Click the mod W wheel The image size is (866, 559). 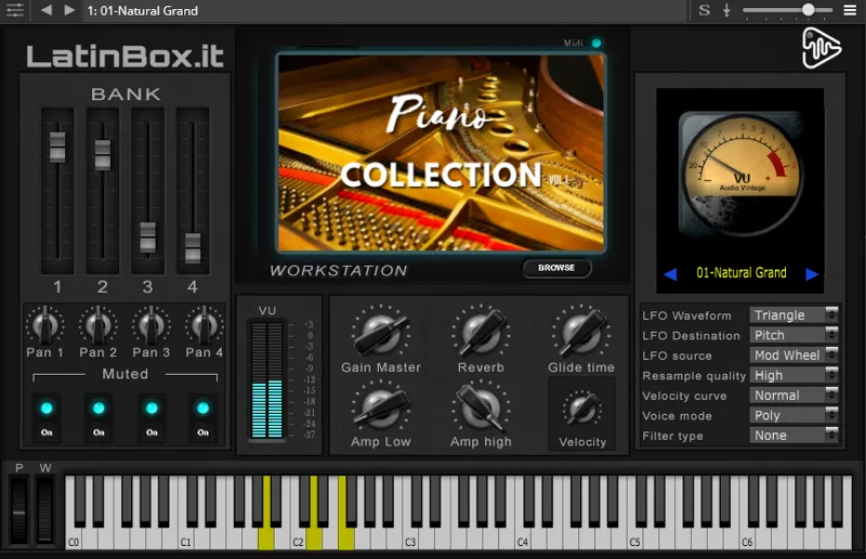coord(45,511)
